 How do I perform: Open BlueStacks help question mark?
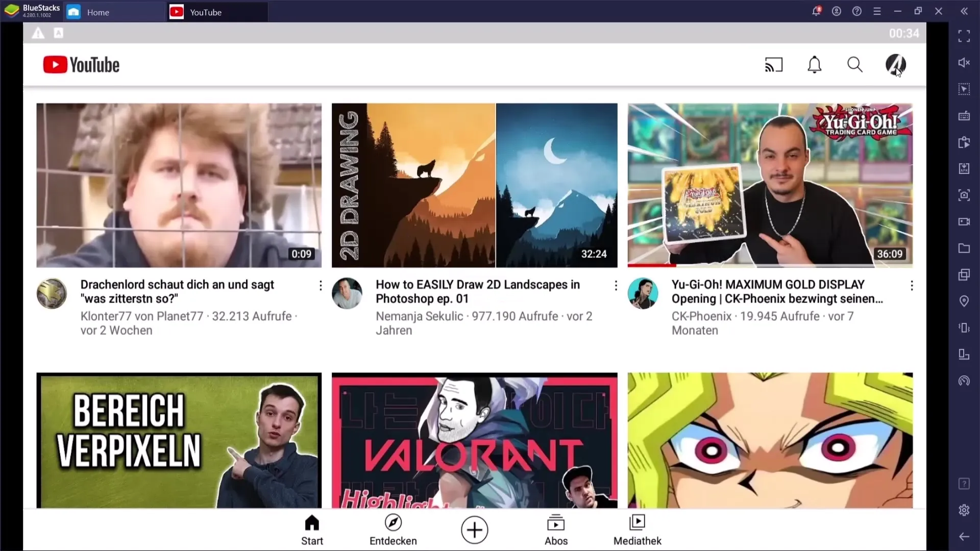click(857, 11)
